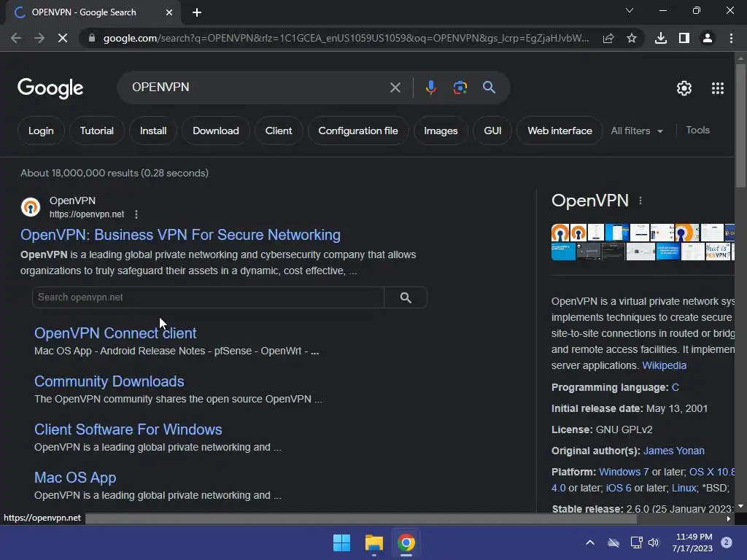Image resolution: width=747 pixels, height=560 pixels.
Task: Select the Images filter chip
Action: point(441,131)
